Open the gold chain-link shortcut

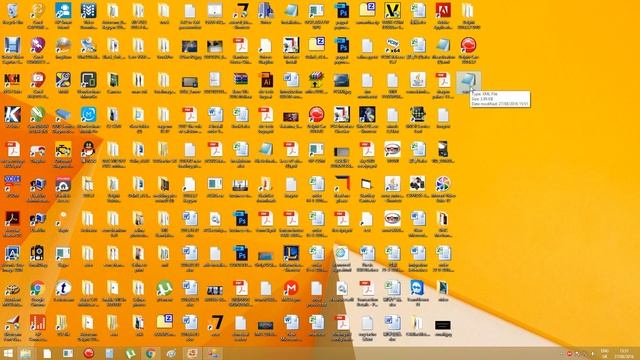tap(38, 11)
